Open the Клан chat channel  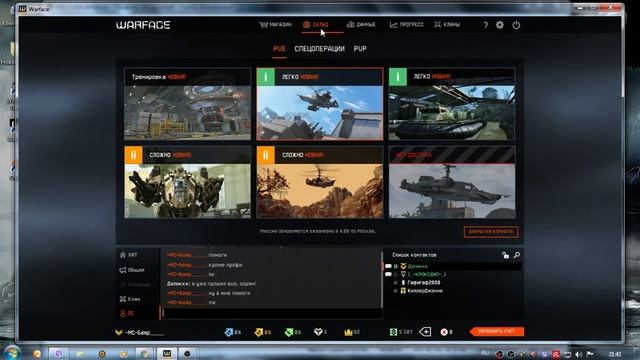coord(130,299)
